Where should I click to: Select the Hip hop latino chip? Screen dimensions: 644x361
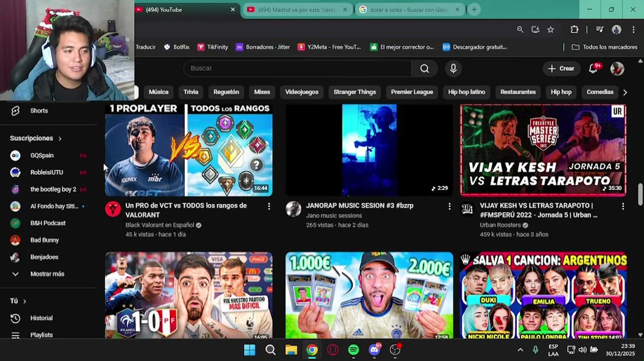(x=466, y=92)
